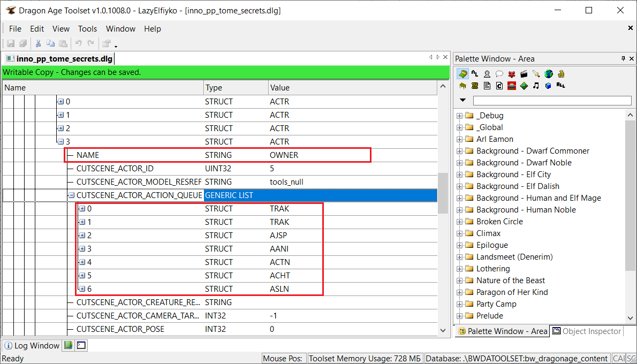The image size is (637, 364).
Task: Expand the Broken Circle folder
Action: [x=459, y=222]
